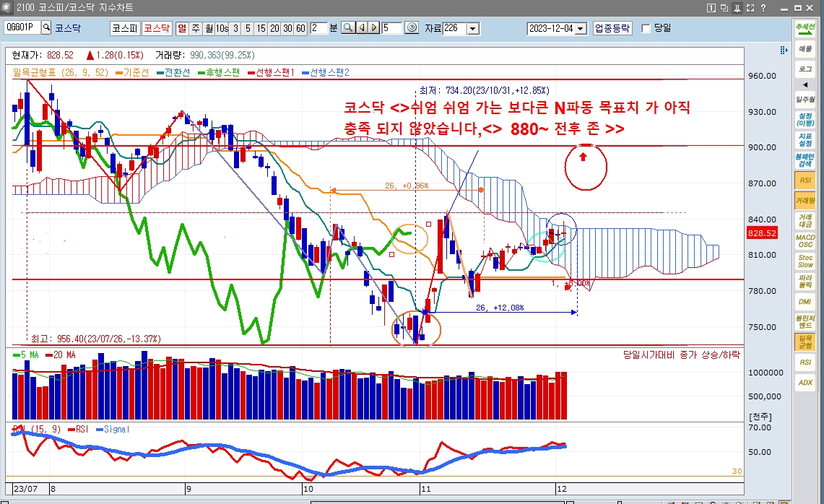Click the 20 MA volume legend
The image size is (824, 504).
61,355
